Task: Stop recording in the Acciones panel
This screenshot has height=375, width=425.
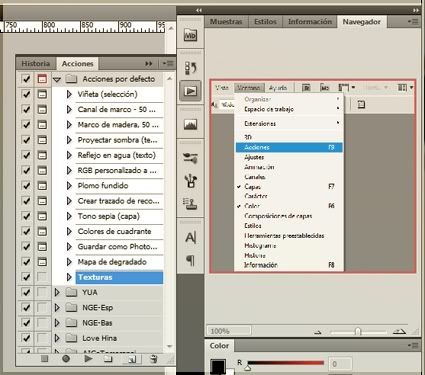Action: tap(44, 359)
